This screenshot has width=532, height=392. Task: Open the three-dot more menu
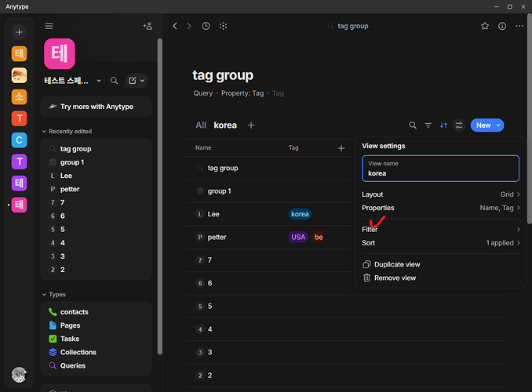(x=519, y=26)
